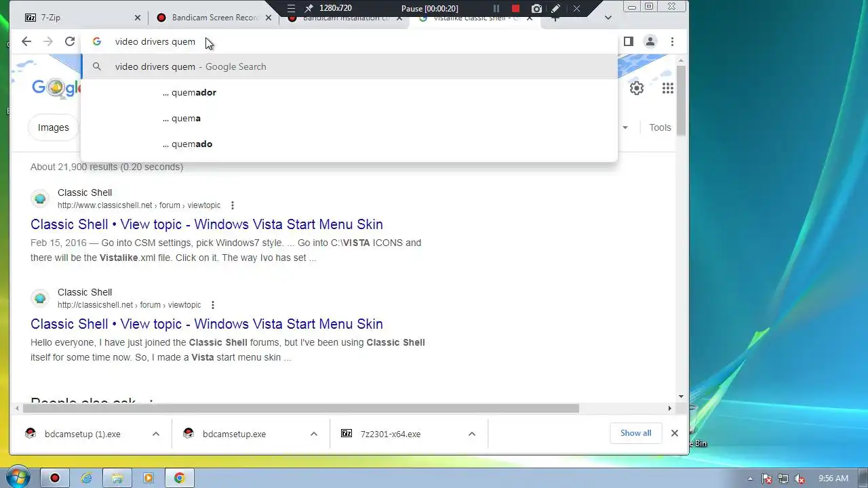The image size is (868, 488).
Task: Close the Vistalike classic shell tab
Action: pyautogui.click(x=529, y=18)
